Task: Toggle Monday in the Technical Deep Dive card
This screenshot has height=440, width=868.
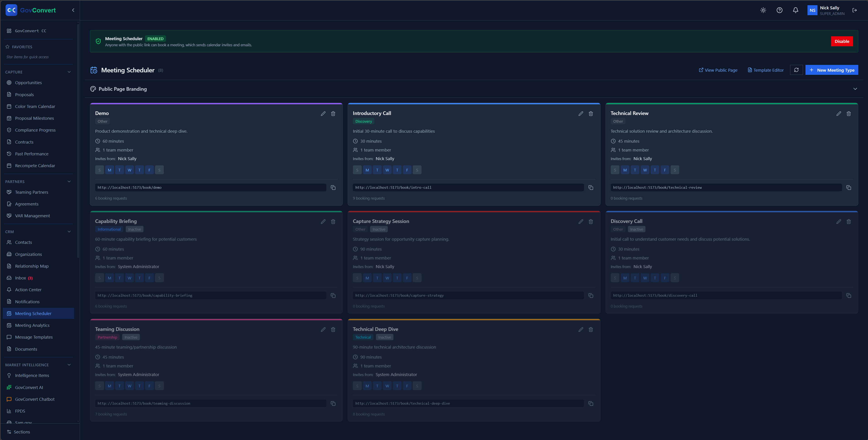Action: 367,386
